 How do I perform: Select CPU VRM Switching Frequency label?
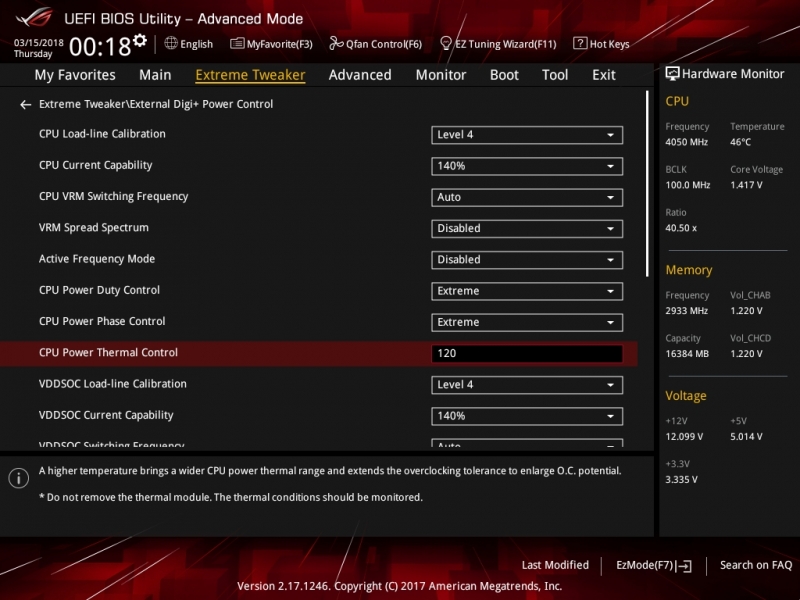(x=113, y=196)
